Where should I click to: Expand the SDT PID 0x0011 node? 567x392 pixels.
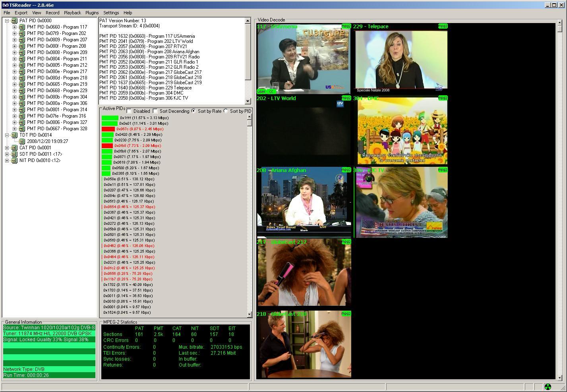tap(7, 154)
